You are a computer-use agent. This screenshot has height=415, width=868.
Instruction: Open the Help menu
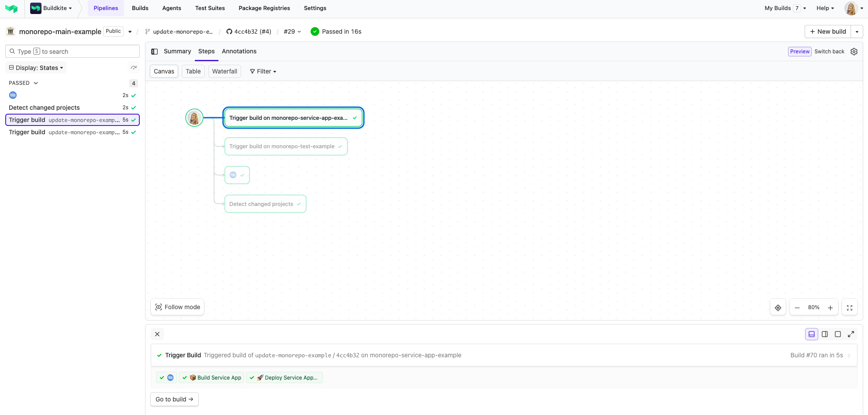pyautogui.click(x=825, y=8)
